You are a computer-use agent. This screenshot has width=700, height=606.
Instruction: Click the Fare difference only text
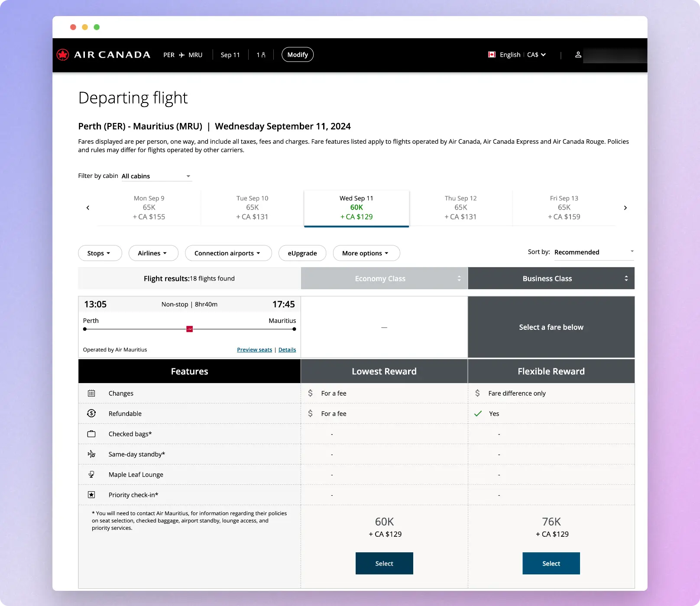point(517,393)
